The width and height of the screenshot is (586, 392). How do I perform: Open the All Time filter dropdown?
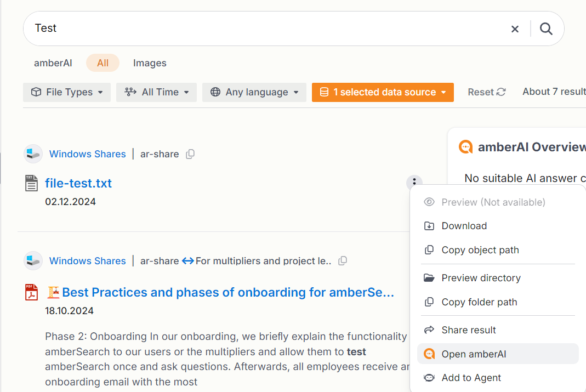(x=156, y=92)
